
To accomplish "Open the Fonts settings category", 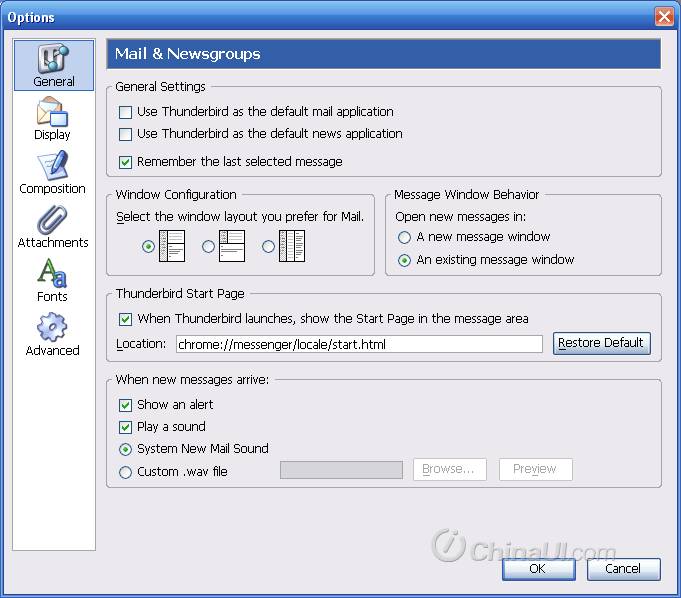I will point(52,281).
